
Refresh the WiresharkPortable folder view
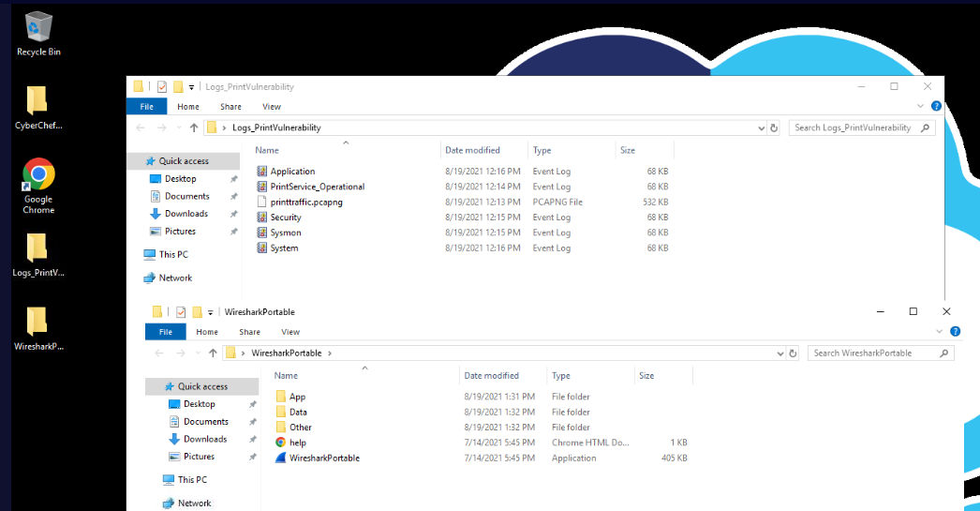793,353
